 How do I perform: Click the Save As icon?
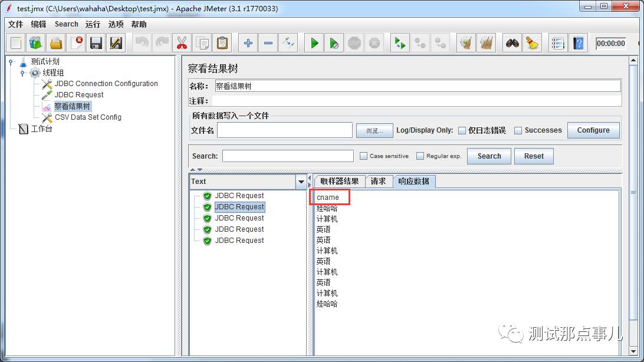pyautogui.click(x=116, y=43)
